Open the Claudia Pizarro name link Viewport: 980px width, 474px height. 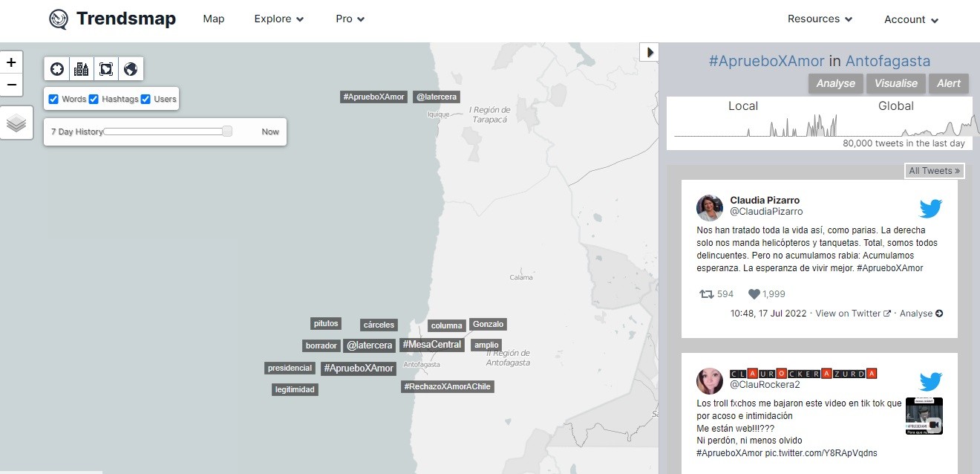[765, 201]
